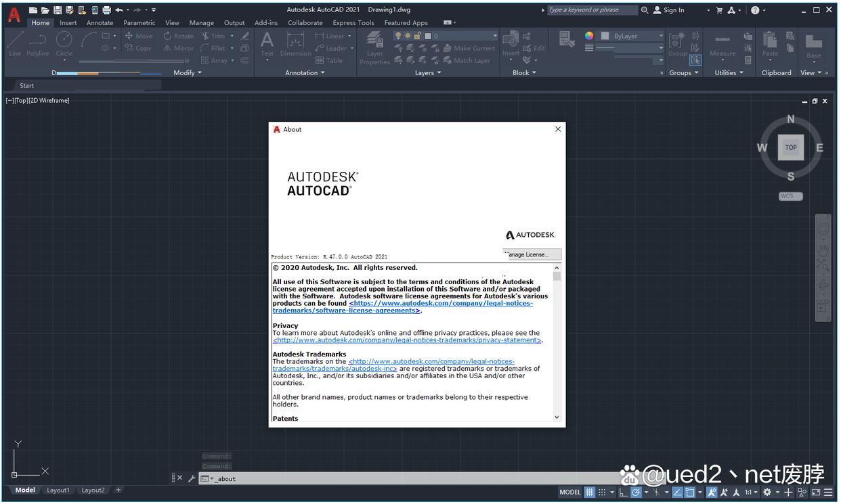The height and width of the screenshot is (504, 841).
Task: Toggle ortho mode in status bar
Action: click(x=623, y=492)
